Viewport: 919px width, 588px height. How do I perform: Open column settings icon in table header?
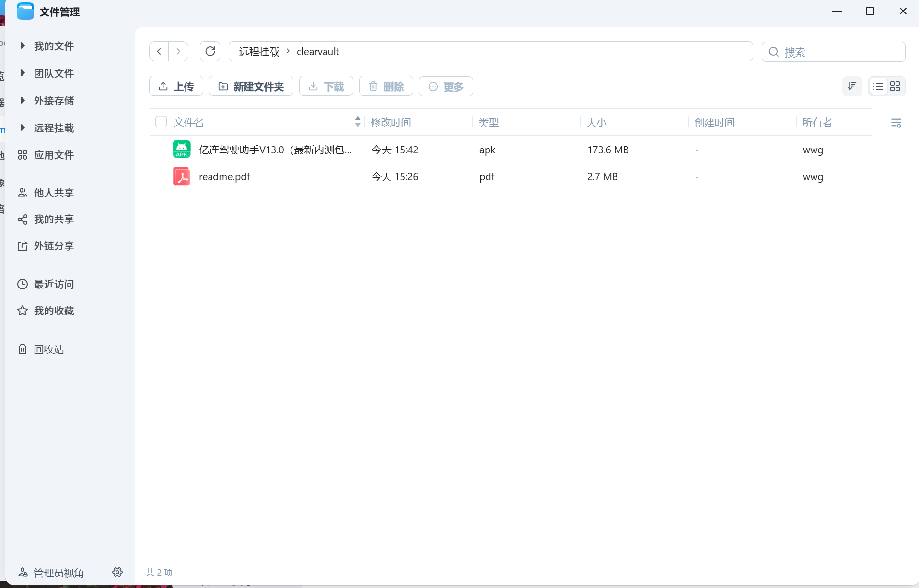[x=896, y=123]
